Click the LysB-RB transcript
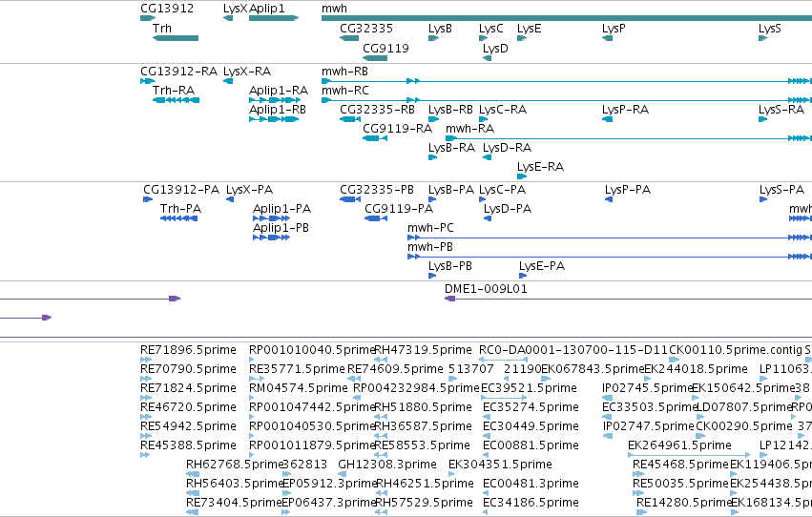This screenshot has height=517, width=812. (x=433, y=119)
